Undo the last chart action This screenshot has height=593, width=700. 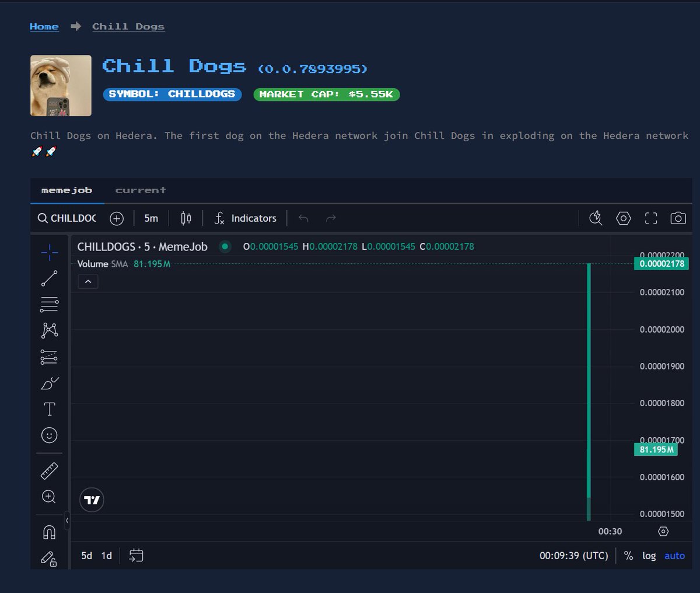coord(303,218)
